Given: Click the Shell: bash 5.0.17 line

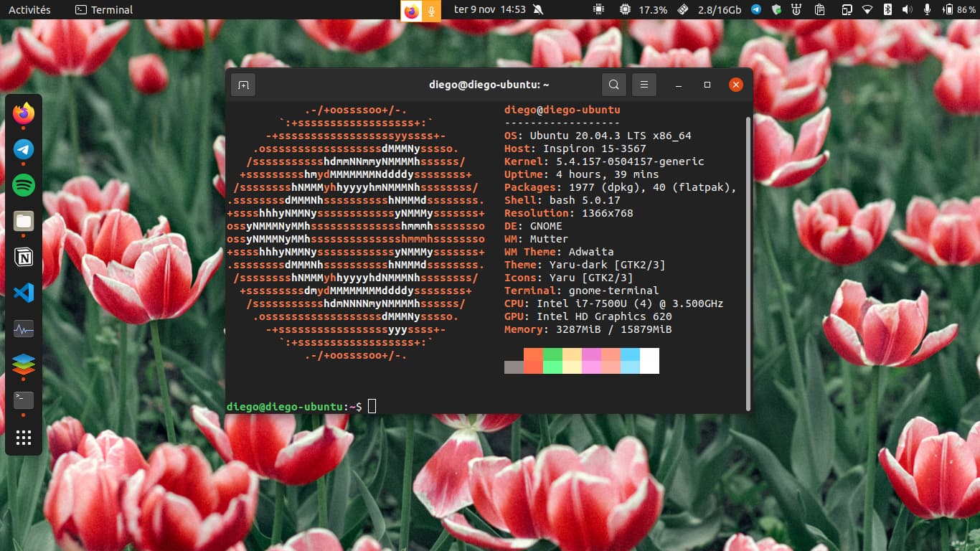Looking at the screenshot, I should tap(562, 200).
